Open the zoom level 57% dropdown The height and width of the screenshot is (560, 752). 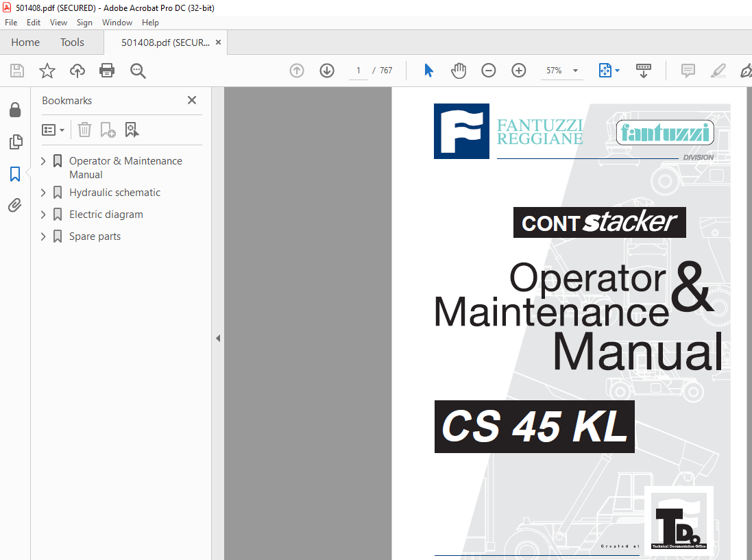pyautogui.click(x=575, y=71)
